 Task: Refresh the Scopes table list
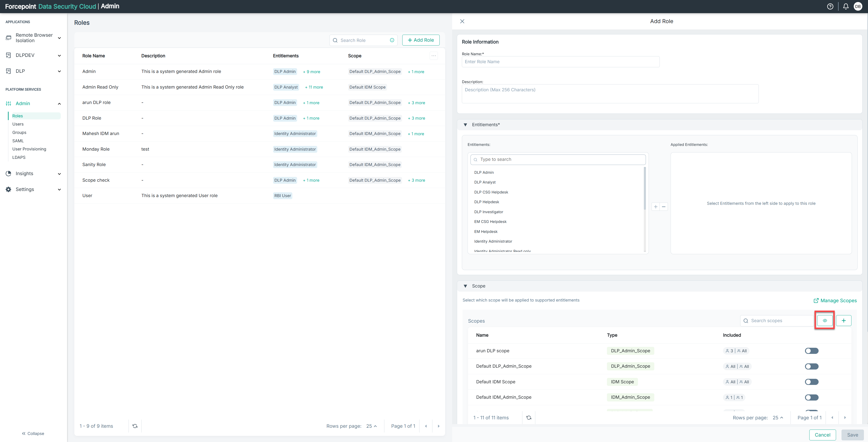coord(529,417)
